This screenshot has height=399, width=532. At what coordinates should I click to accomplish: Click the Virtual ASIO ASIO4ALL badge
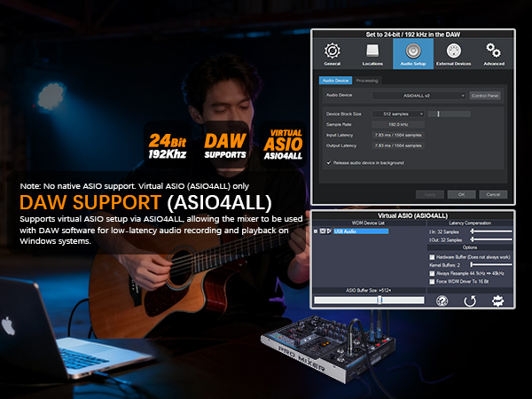[283, 145]
